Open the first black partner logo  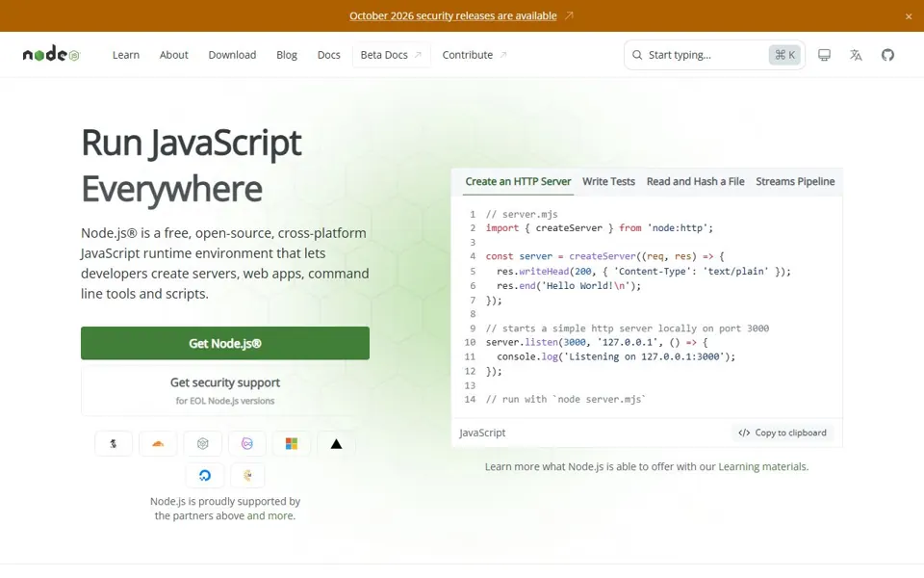[114, 443]
